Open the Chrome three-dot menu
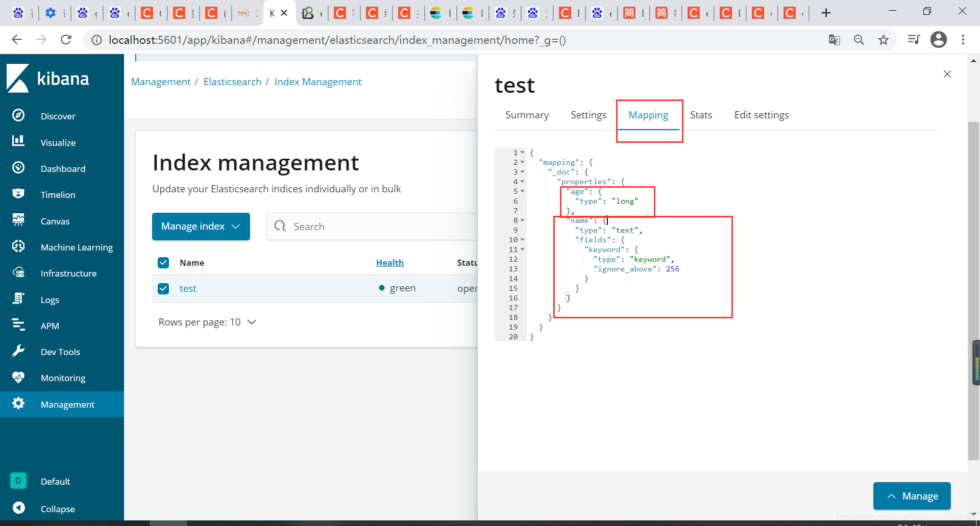The image size is (980, 526). click(x=963, y=40)
